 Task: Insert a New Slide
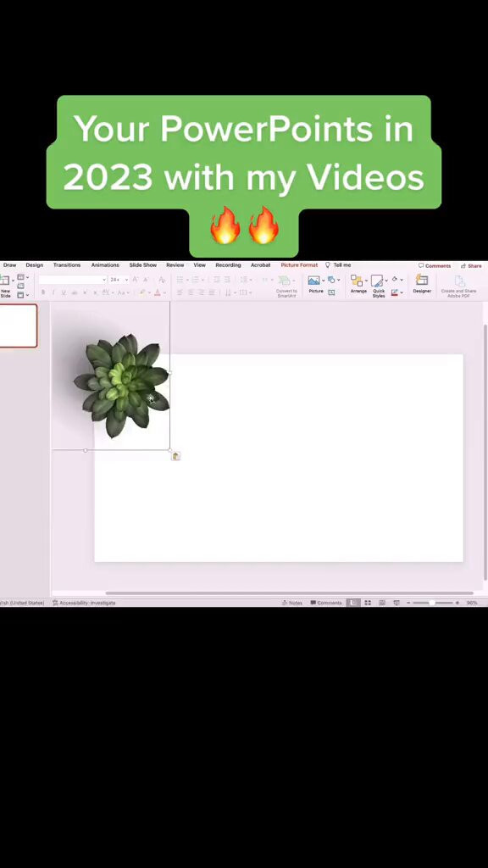tap(5, 287)
